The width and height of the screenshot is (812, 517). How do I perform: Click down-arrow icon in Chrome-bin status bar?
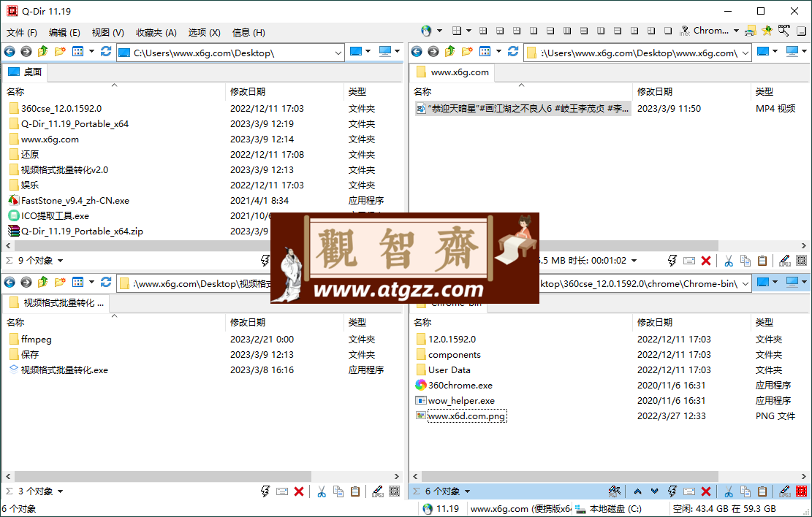(655, 491)
